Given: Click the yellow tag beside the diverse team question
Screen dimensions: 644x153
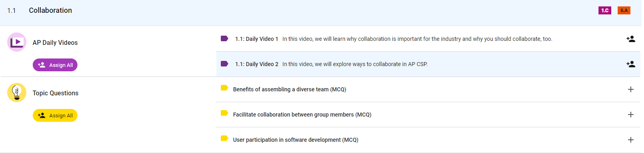Looking at the screenshot, I should point(224,88).
